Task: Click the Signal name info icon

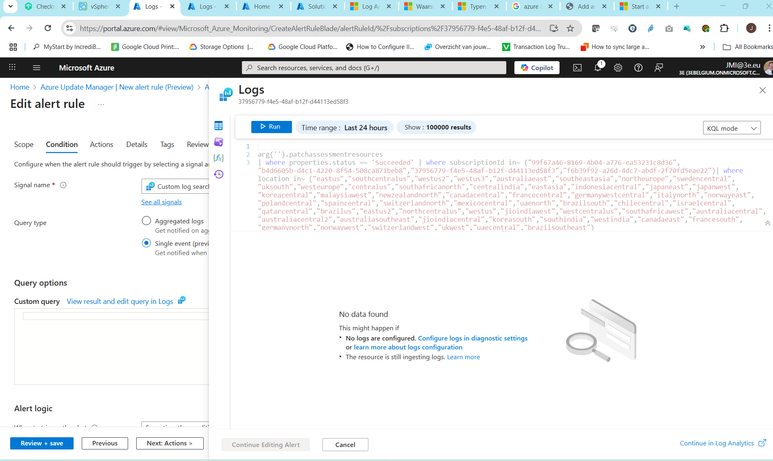Action: (63, 185)
